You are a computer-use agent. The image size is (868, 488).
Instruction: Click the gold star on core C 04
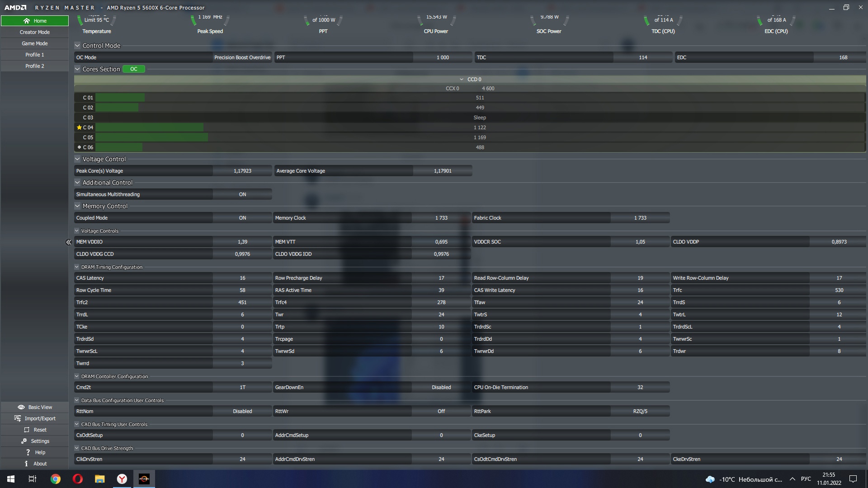(x=79, y=127)
